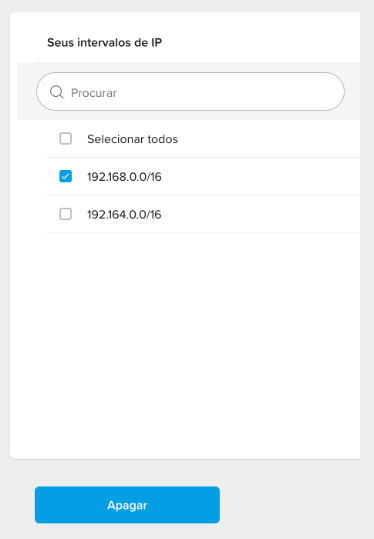Click the 192.164.0.0/16 range label
Viewport: 374px width, 539px height.
click(124, 214)
